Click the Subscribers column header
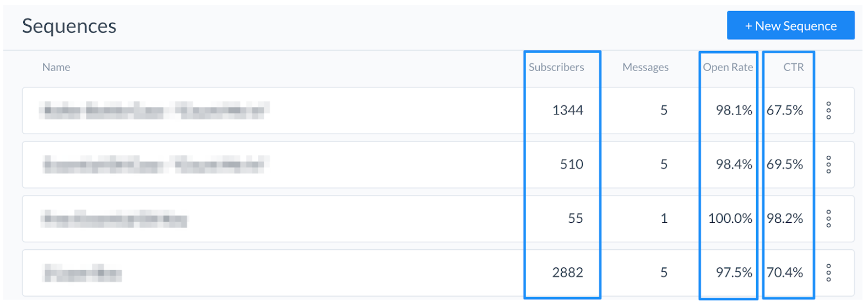The image size is (868, 306). tap(556, 67)
